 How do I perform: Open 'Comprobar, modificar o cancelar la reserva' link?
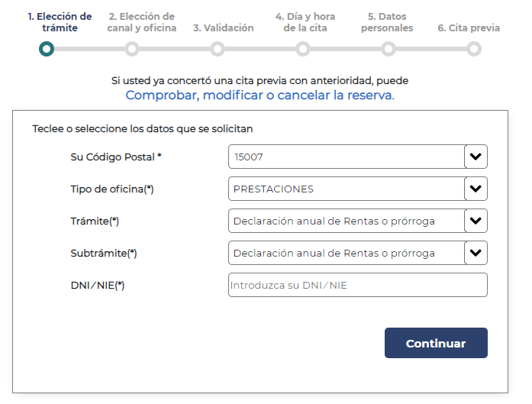pos(260,95)
